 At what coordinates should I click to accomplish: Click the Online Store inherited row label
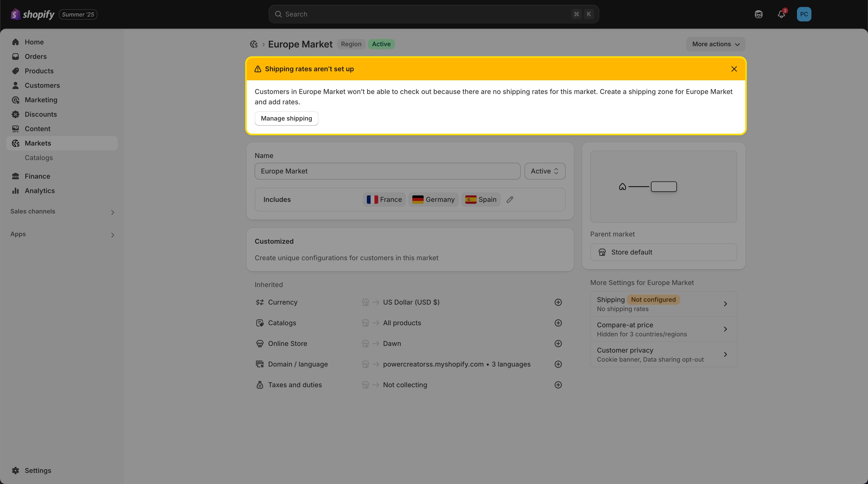click(288, 344)
